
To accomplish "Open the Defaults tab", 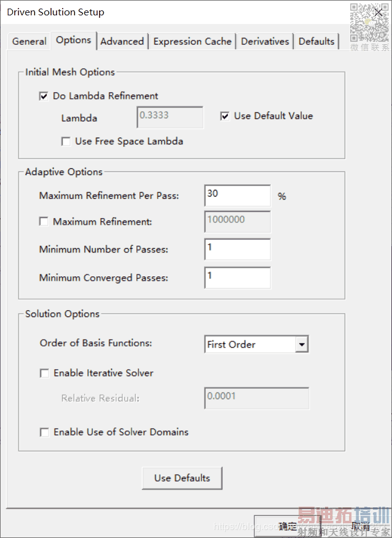I will (x=316, y=41).
